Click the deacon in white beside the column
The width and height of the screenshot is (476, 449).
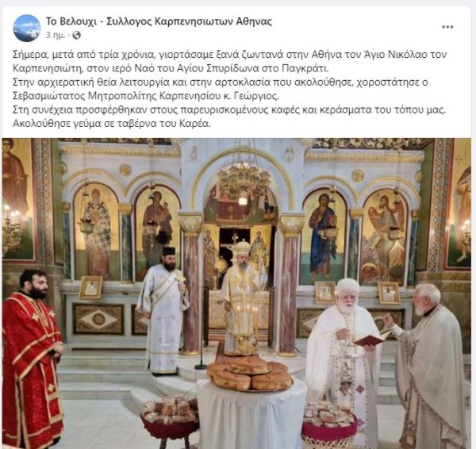(x=163, y=311)
